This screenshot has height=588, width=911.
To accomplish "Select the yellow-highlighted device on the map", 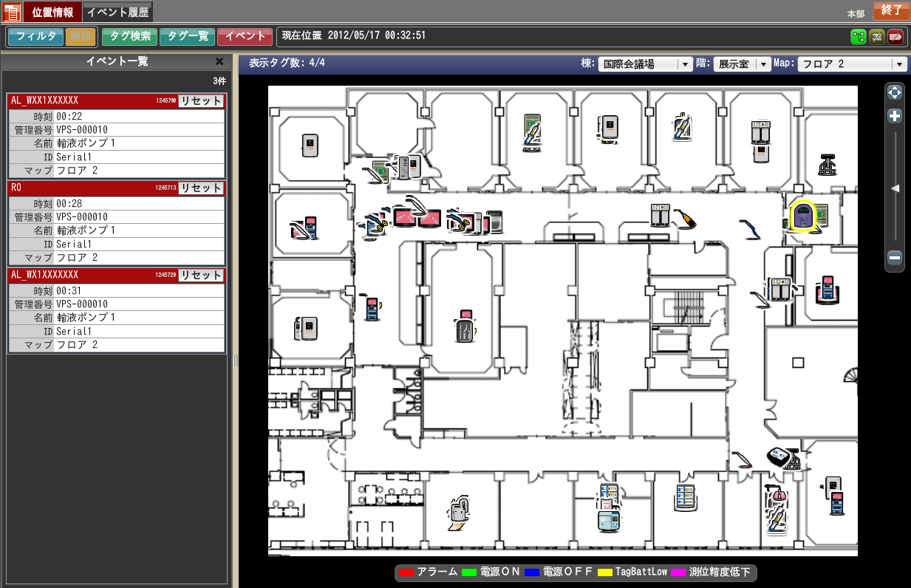I will pos(803,216).
